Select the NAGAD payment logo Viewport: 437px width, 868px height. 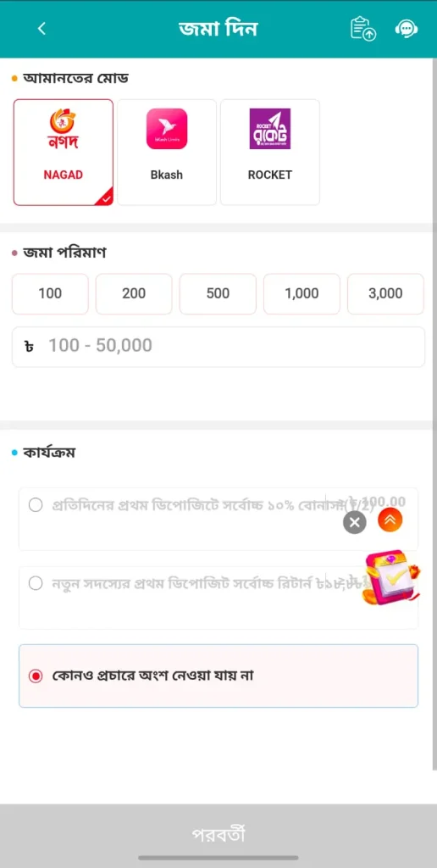click(x=63, y=130)
